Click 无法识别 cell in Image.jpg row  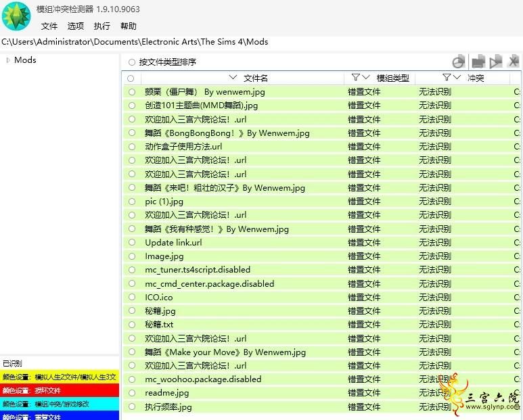(x=435, y=256)
